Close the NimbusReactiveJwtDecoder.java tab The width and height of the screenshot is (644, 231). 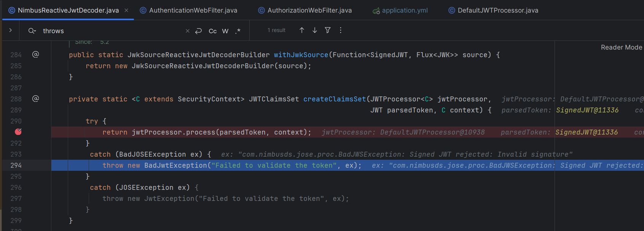pos(126,10)
